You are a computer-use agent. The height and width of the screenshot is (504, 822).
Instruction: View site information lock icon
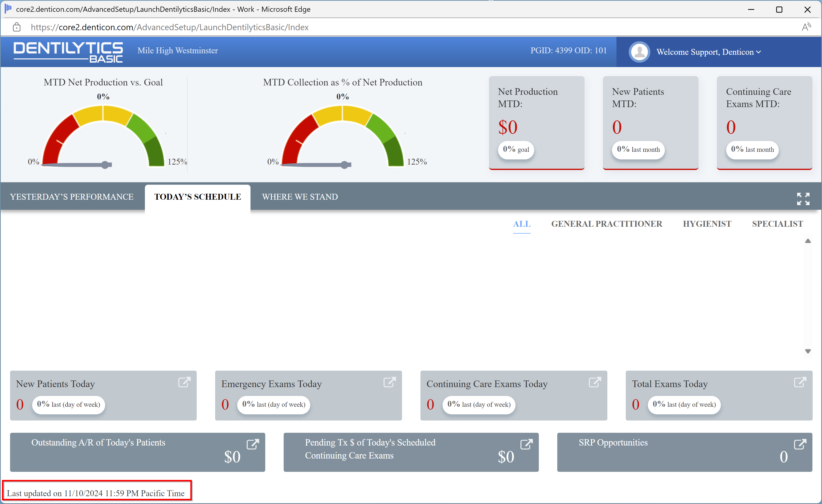pyautogui.click(x=17, y=27)
